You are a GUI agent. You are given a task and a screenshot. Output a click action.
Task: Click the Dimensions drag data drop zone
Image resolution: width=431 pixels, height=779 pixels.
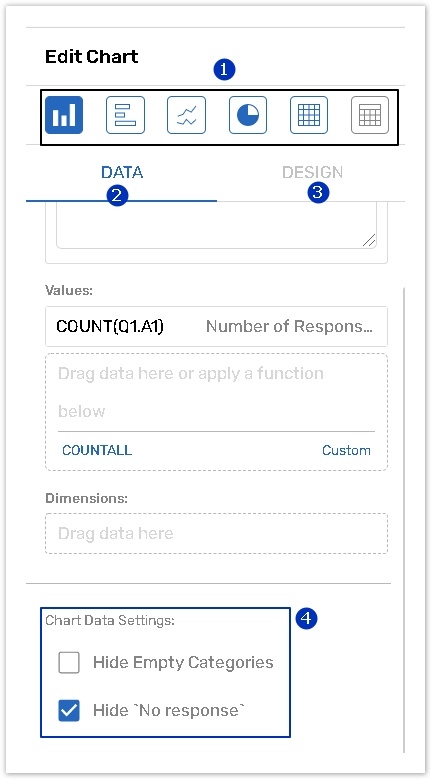[216, 534]
